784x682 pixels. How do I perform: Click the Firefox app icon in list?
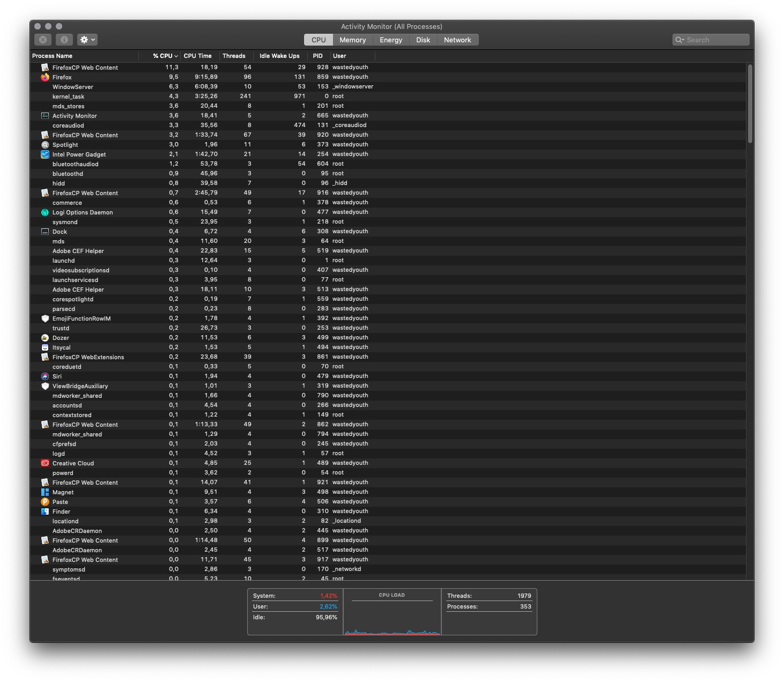[x=45, y=77]
